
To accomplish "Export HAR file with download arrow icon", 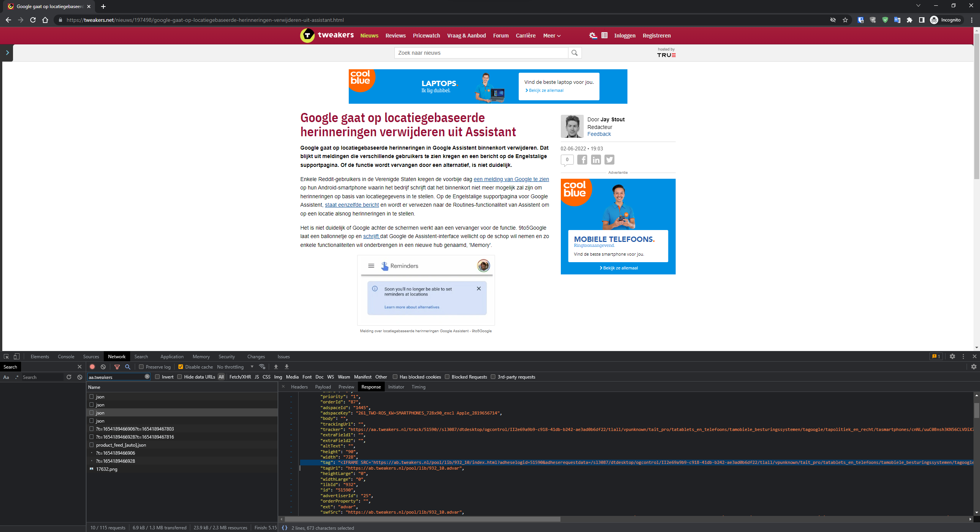I will (286, 367).
